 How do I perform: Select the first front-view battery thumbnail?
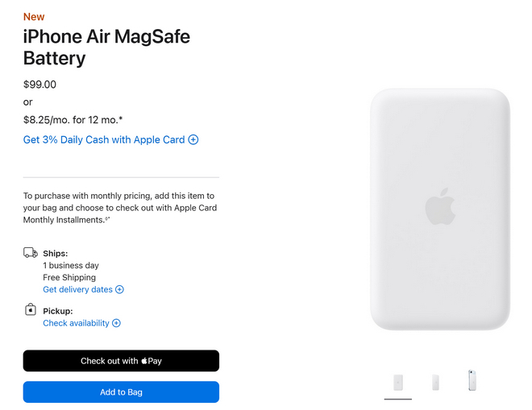click(x=398, y=382)
